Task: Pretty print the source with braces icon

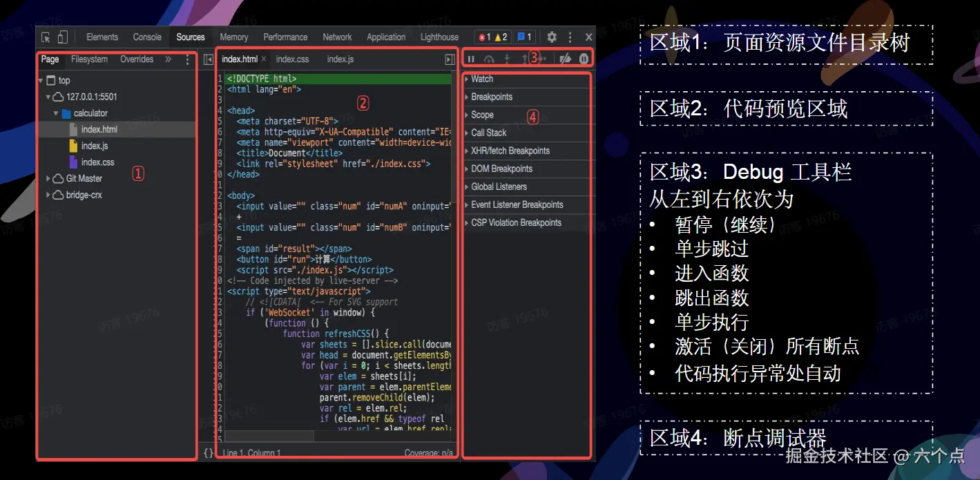Action: [209, 453]
